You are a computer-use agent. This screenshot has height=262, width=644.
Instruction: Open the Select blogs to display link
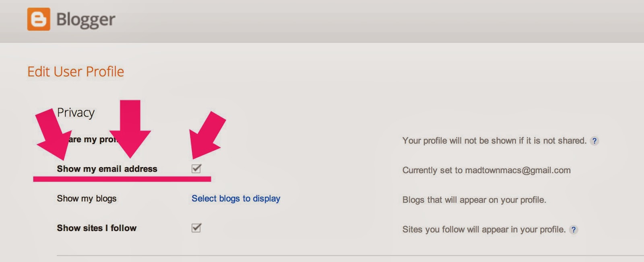236,199
